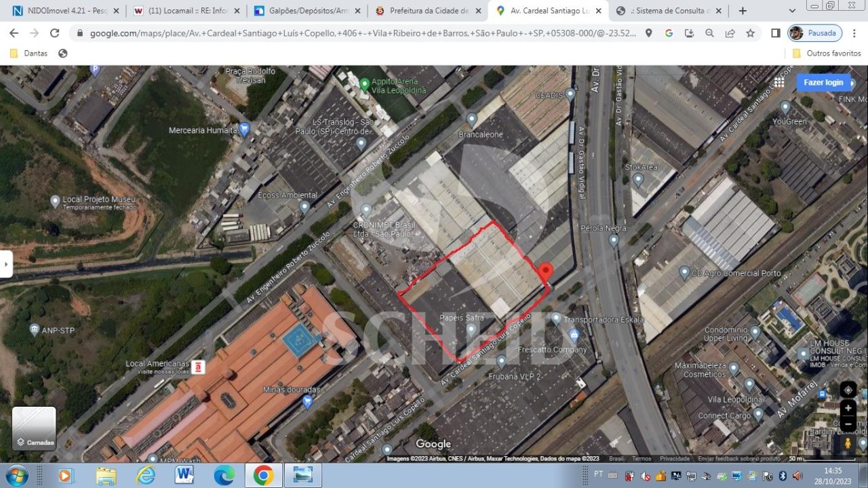Viewport: 868px width, 488px height.
Task: Open the Chrome side panel icon
Action: point(776,33)
